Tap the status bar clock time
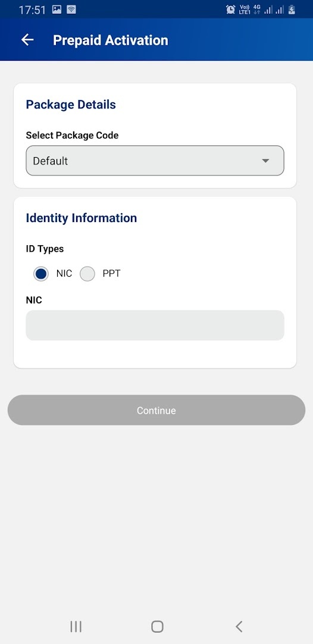This screenshot has width=313, height=644. pyautogui.click(x=32, y=10)
